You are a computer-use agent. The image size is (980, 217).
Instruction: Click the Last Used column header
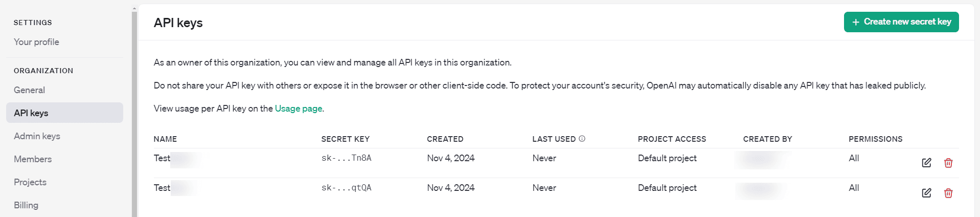pyautogui.click(x=554, y=139)
